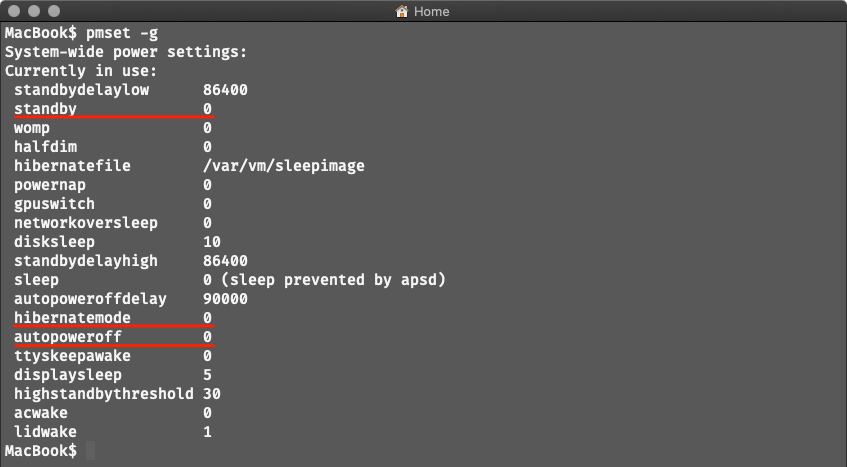Click the 'Currently in use:' line

click(x=80, y=70)
